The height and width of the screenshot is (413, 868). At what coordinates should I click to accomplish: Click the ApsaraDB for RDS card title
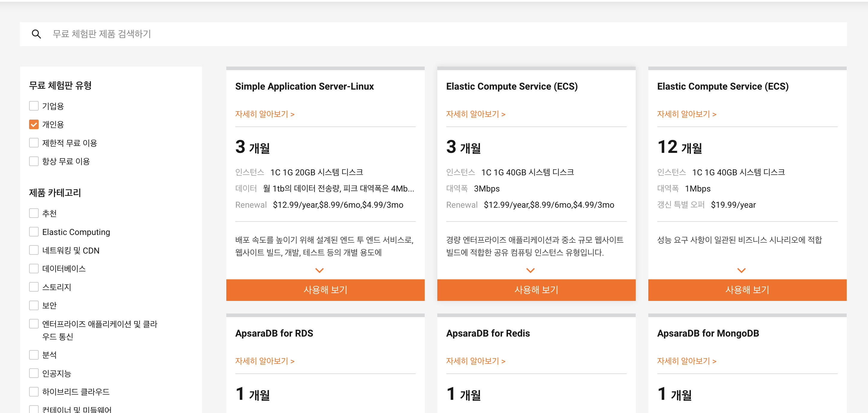[x=274, y=334]
